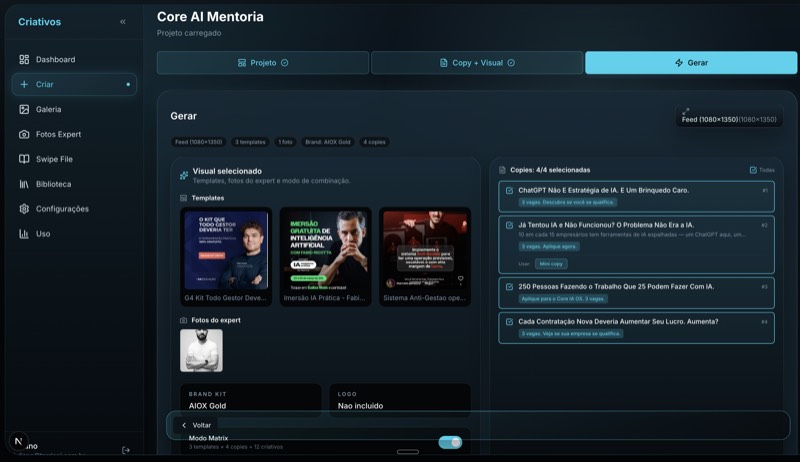
Task: Click the Feed (1080×1350) summary chip
Action: 198,142
